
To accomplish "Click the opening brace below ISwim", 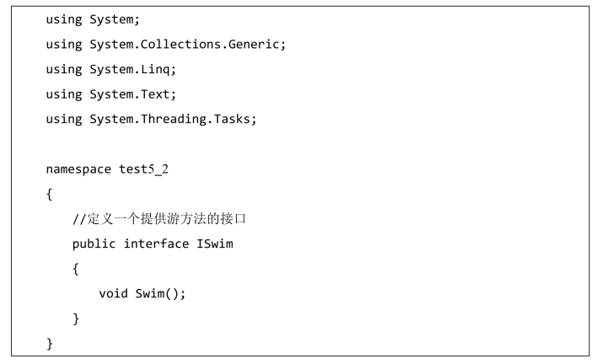I will (76, 269).
